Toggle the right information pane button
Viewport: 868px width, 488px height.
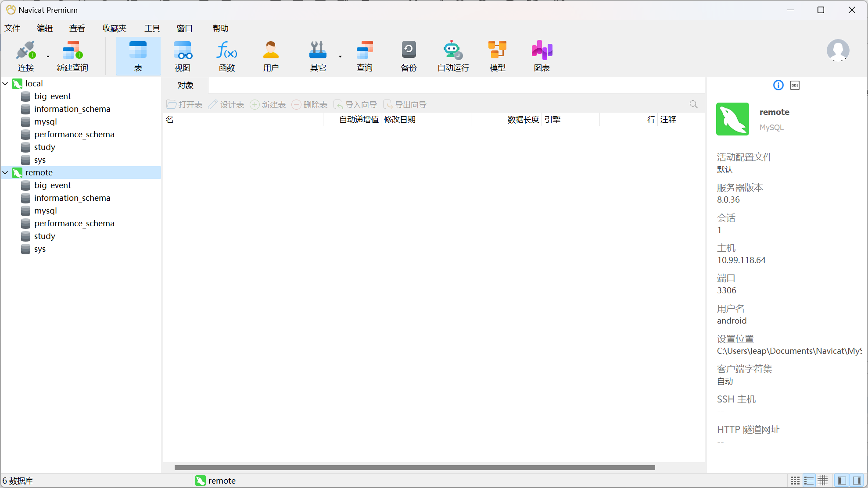point(857,481)
